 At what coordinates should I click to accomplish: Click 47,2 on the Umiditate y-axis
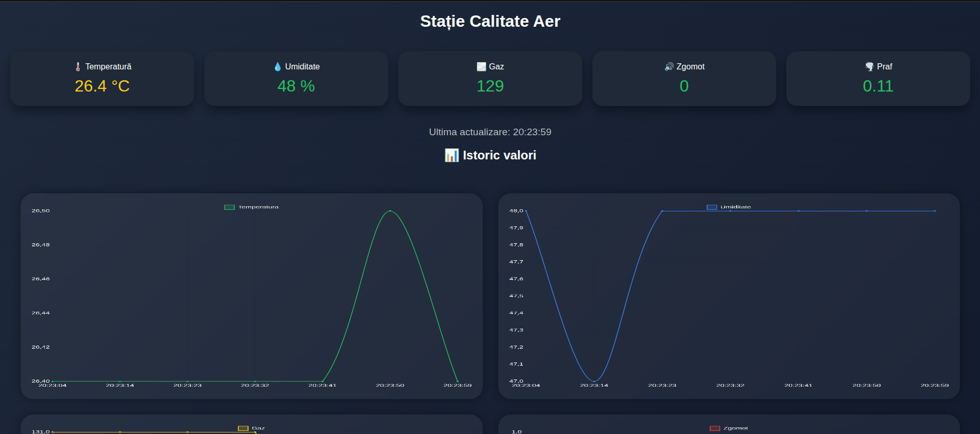(x=516, y=347)
